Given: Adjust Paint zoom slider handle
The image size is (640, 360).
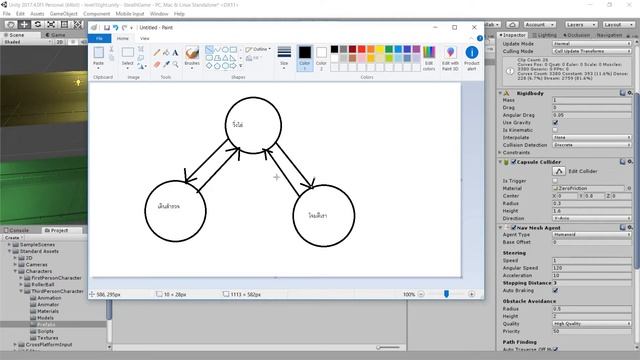Looking at the screenshot, I should pos(446,294).
